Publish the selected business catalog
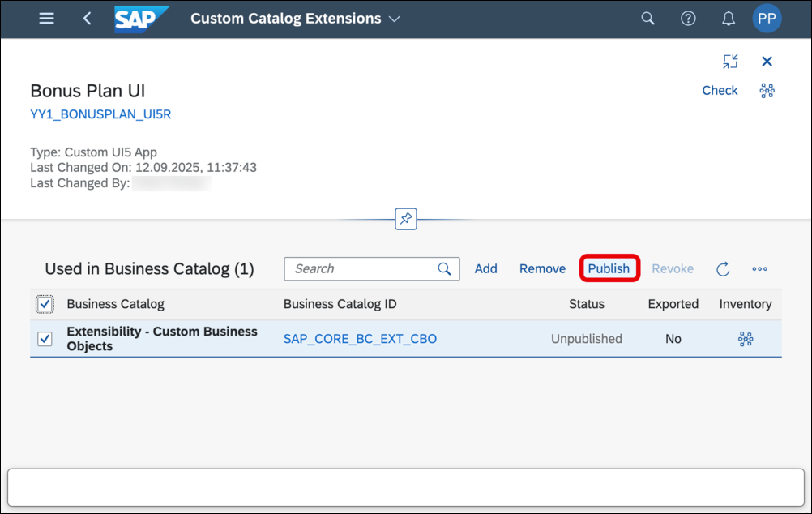Viewport: 812px width, 514px height. click(x=609, y=268)
